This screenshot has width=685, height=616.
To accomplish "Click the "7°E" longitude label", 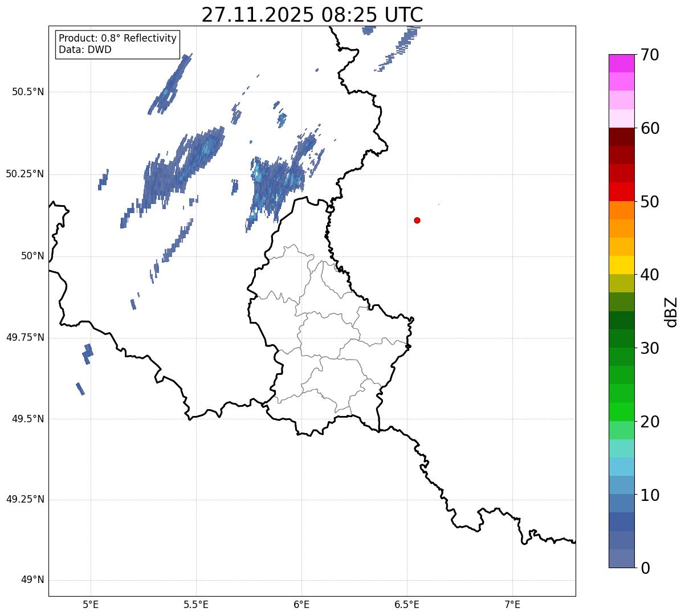I will pyautogui.click(x=512, y=604).
